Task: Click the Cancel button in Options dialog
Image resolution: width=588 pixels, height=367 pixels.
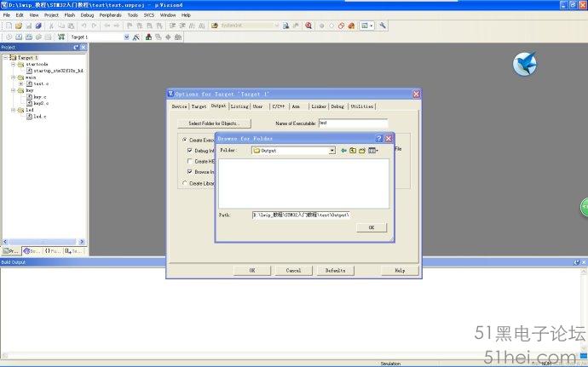Action: point(294,270)
